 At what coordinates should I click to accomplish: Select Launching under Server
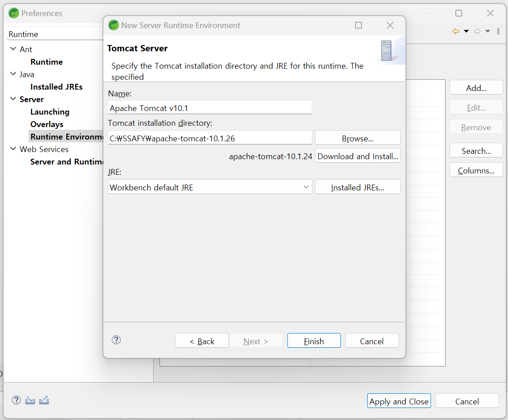click(x=50, y=112)
